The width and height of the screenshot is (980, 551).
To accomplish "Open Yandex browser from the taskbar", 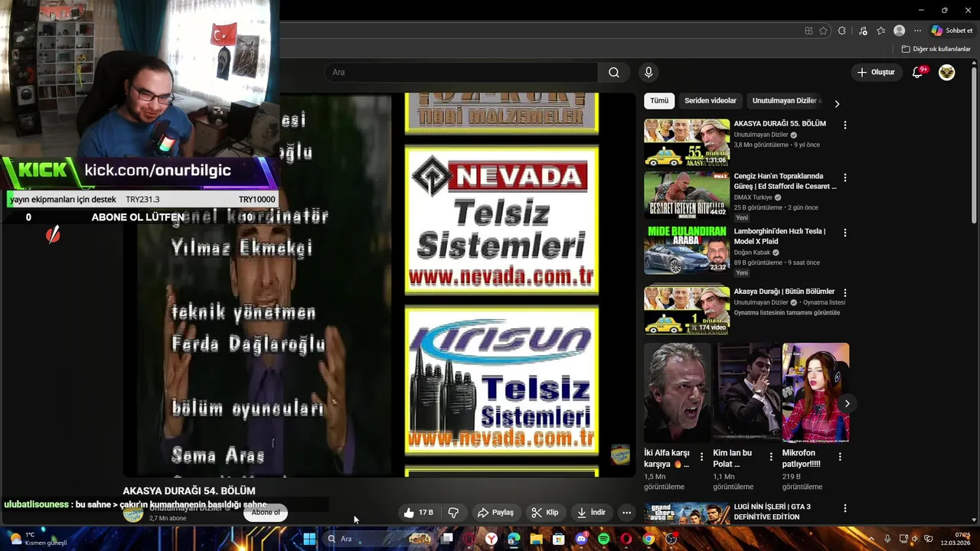I will [x=491, y=539].
